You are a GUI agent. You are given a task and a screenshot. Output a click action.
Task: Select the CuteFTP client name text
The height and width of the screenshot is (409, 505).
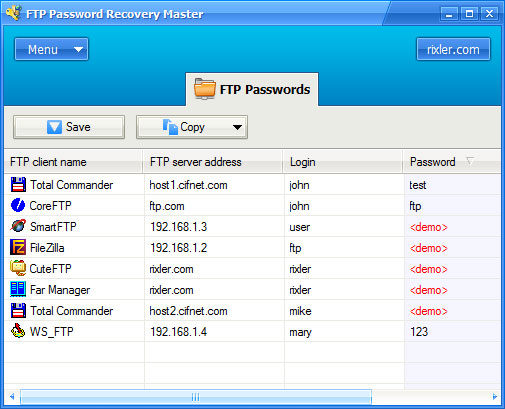click(50, 269)
